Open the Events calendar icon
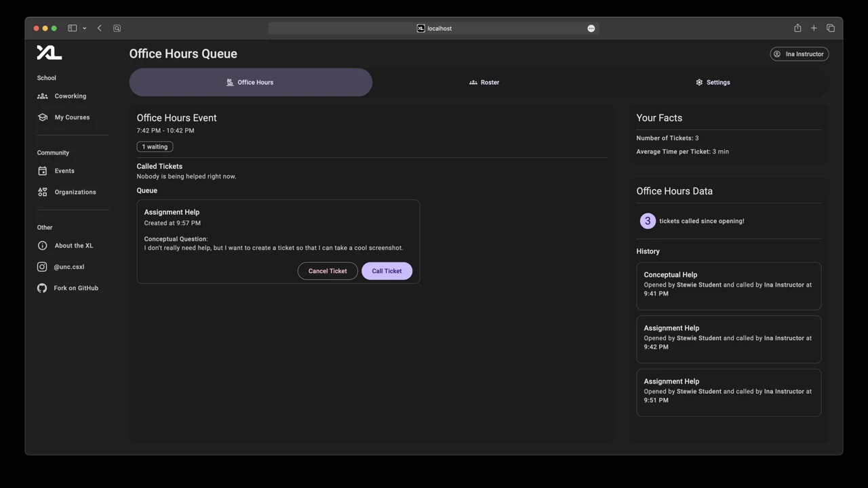 coord(43,171)
